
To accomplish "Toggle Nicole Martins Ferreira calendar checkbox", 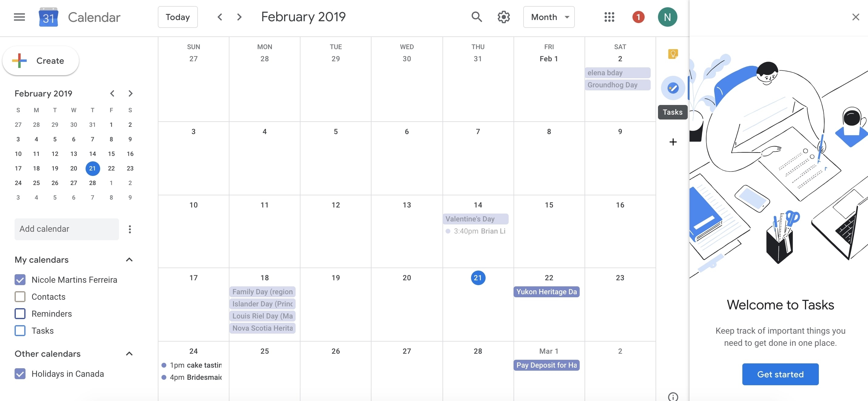I will tap(19, 280).
